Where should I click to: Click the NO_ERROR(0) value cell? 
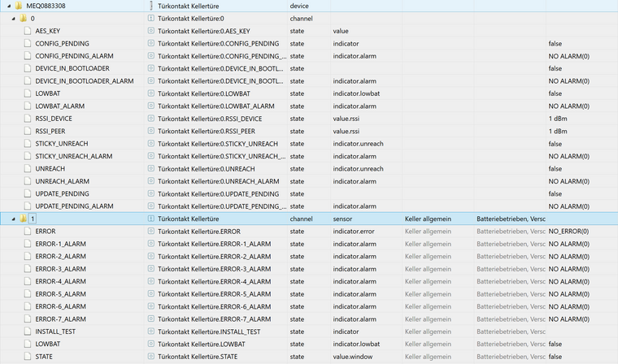click(569, 232)
